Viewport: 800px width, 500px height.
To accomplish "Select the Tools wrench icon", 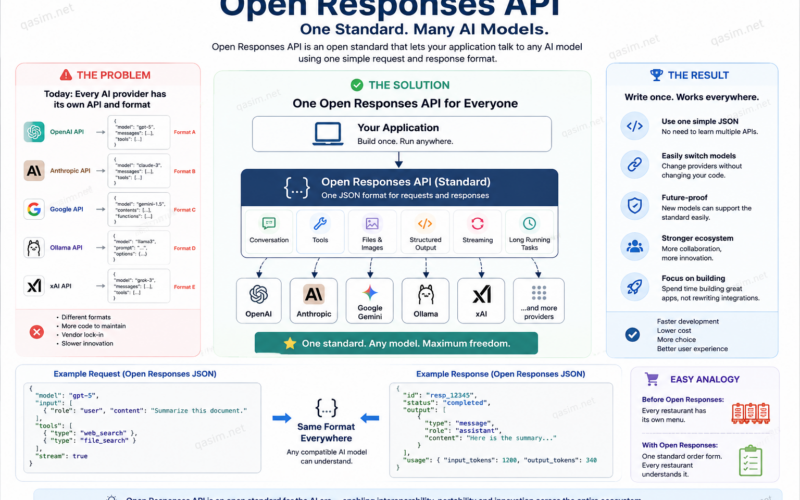I will pyautogui.click(x=320, y=223).
